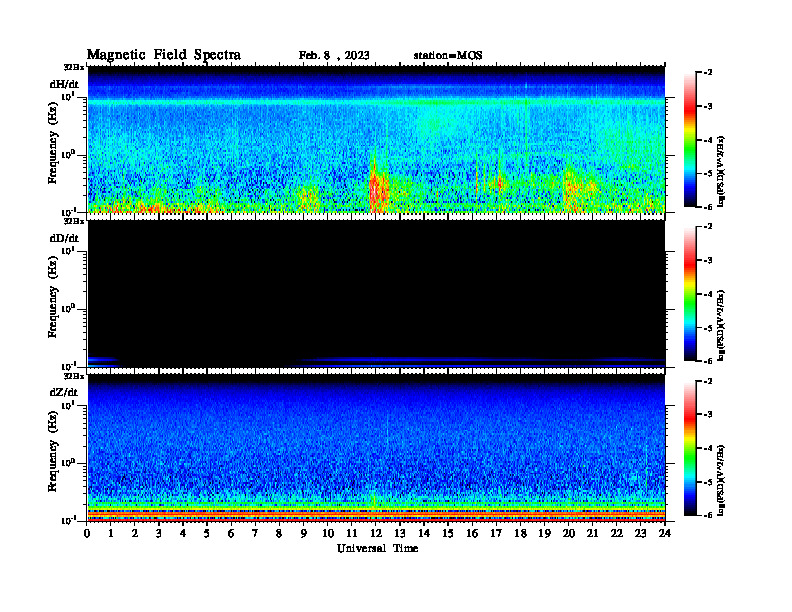792x612 pixels.
Task: Click hour "8" on the Universal Time axis
Action: pos(279,533)
